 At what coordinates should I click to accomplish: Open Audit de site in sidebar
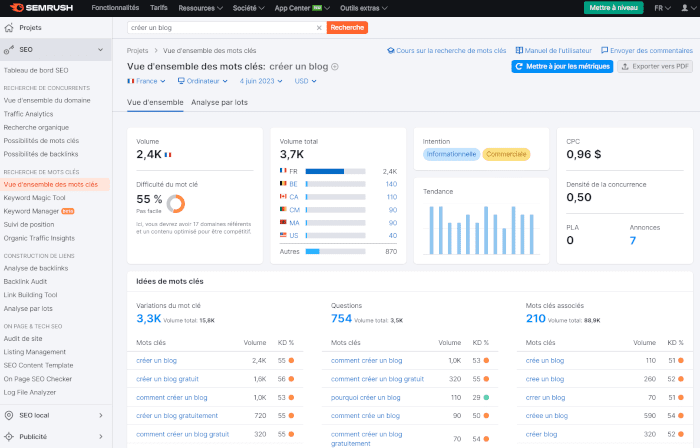tap(23, 339)
